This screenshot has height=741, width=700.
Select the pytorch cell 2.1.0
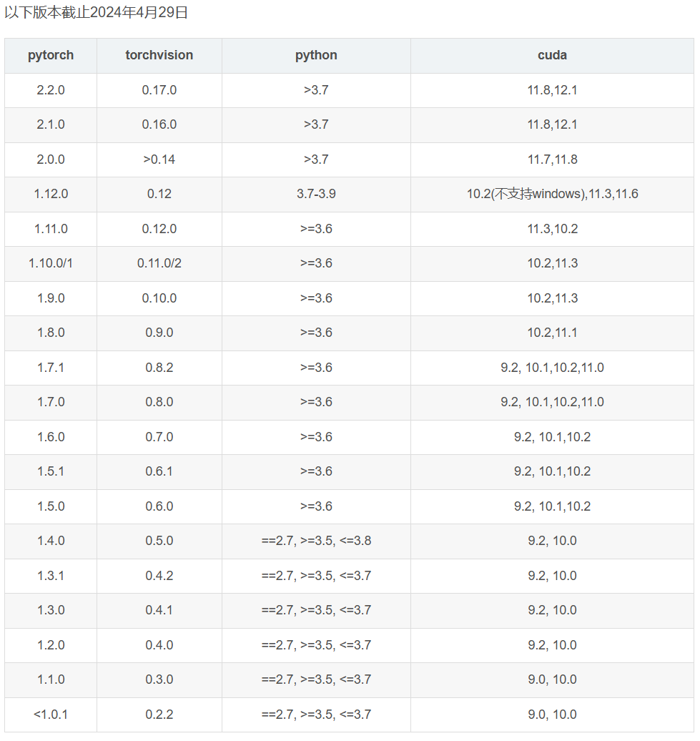pos(51,124)
